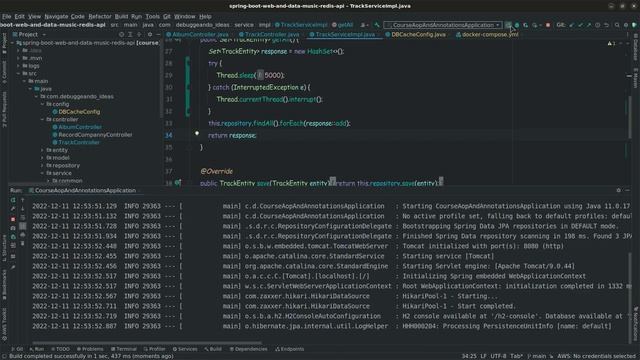This screenshot has width=640, height=360.
Task: Toggle the Commit tool window side tab
Action: point(4,72)
